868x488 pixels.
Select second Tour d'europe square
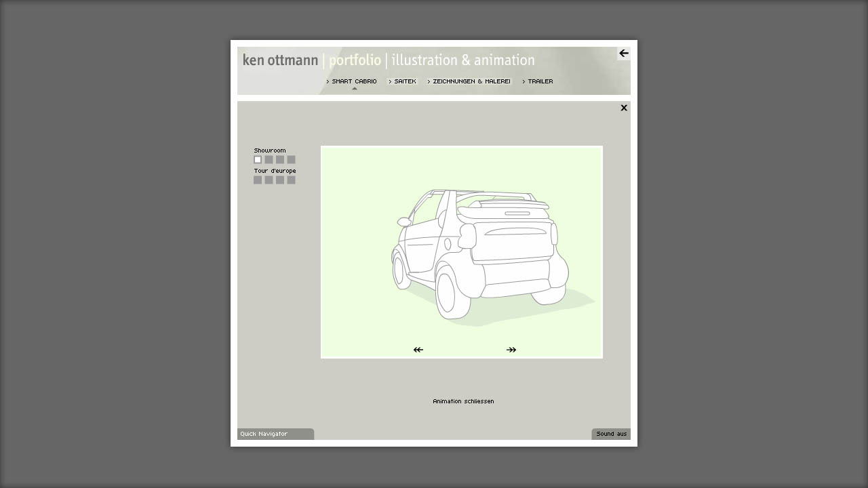(269, 180)
